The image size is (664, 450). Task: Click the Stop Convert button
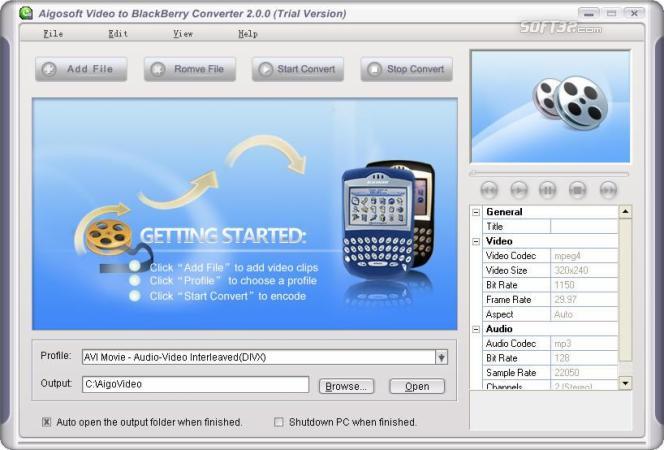pos(407,69)
